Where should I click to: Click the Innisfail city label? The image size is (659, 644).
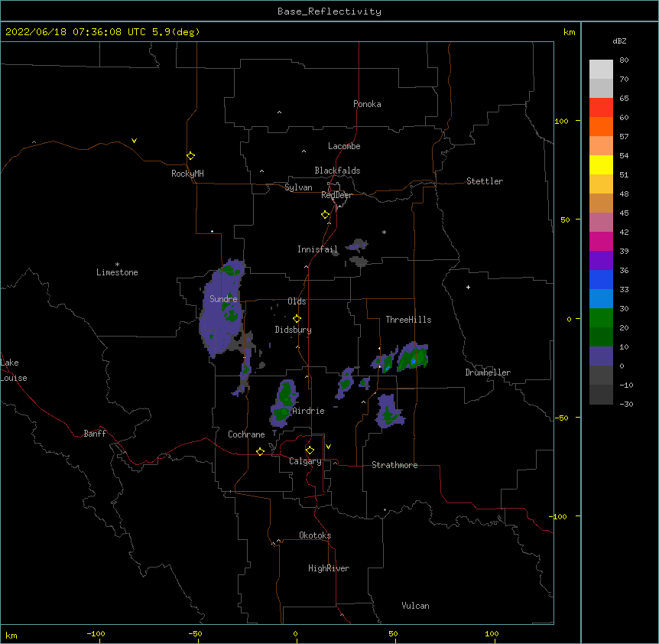click(x=317, y=249)
